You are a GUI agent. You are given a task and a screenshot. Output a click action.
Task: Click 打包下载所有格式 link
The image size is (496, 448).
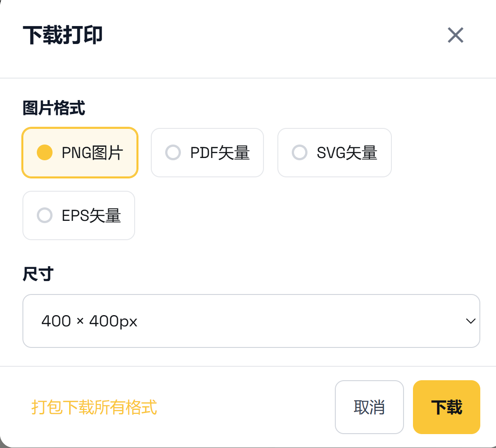(x=94, y=408)
